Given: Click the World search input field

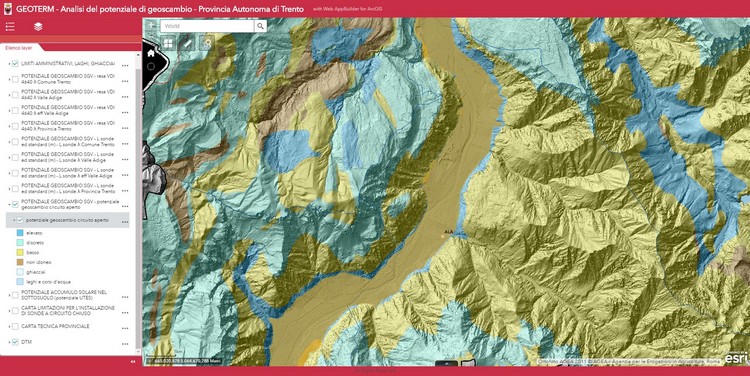Looking at the screenshot, I should (208, 26).
